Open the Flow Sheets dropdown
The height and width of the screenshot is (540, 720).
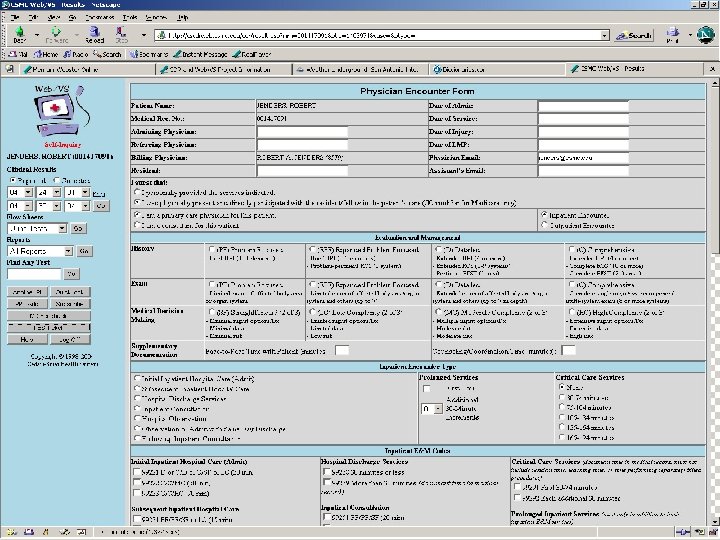36,227
